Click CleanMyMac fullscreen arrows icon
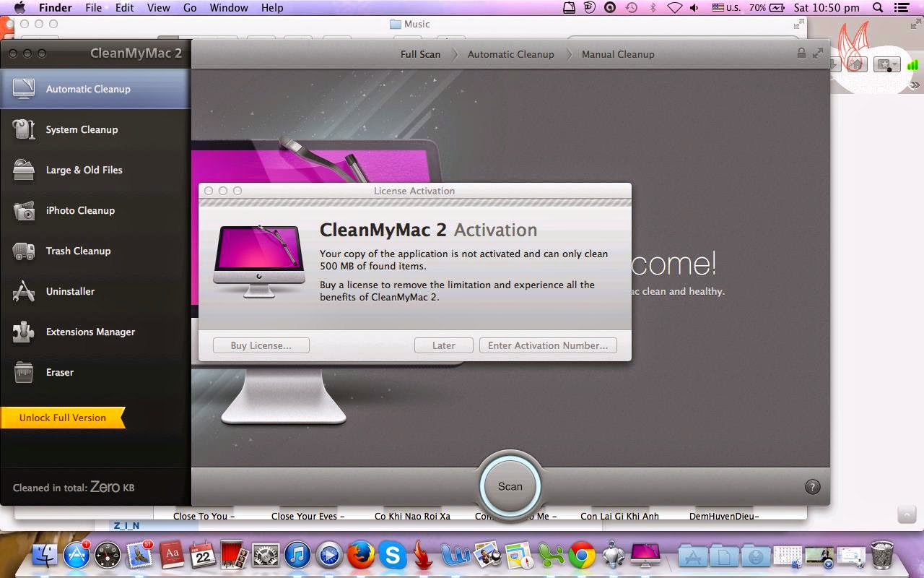 (818, 53)
